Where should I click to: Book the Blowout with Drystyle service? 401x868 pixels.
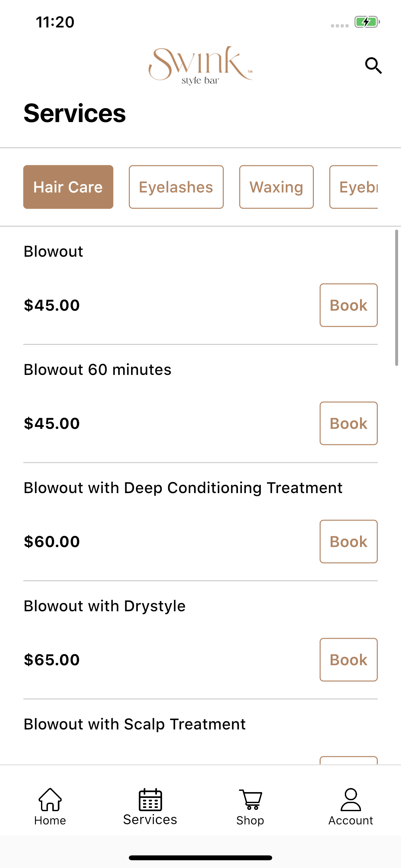348,660
